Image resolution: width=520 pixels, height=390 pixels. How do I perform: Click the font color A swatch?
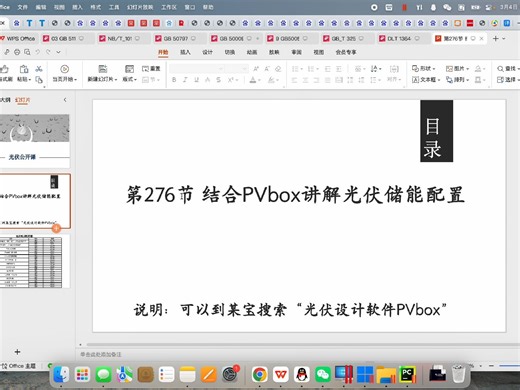pos(253,80)
